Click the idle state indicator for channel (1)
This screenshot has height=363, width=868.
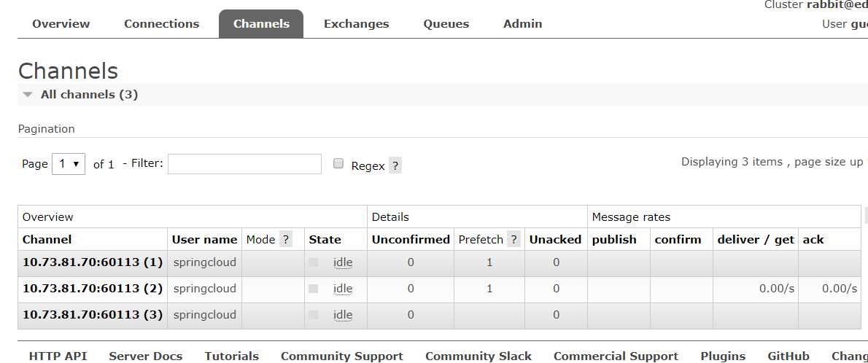343,262
